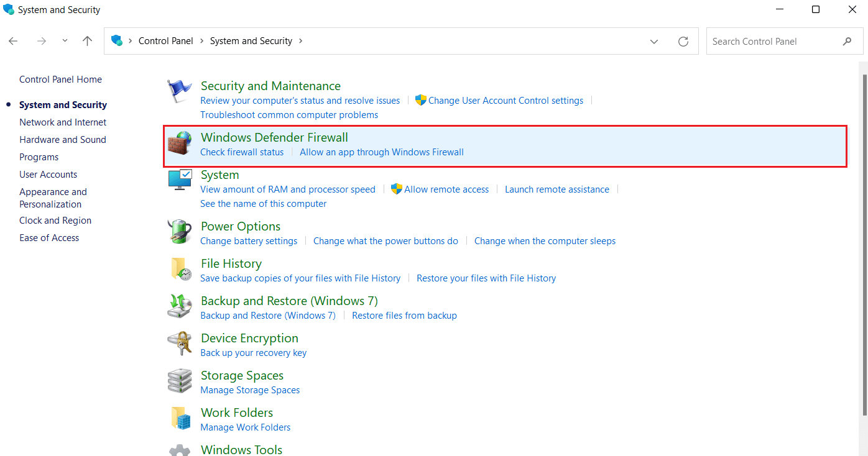Open Clock and Region category
The height and width of the screenshot is (456, 868).
click(x=55, y=221)
